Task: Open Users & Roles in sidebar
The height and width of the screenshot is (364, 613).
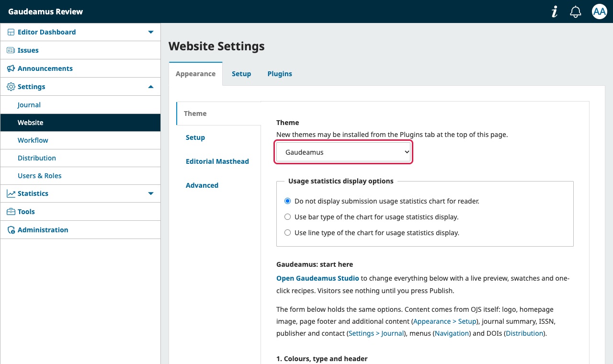Action: 80,176
